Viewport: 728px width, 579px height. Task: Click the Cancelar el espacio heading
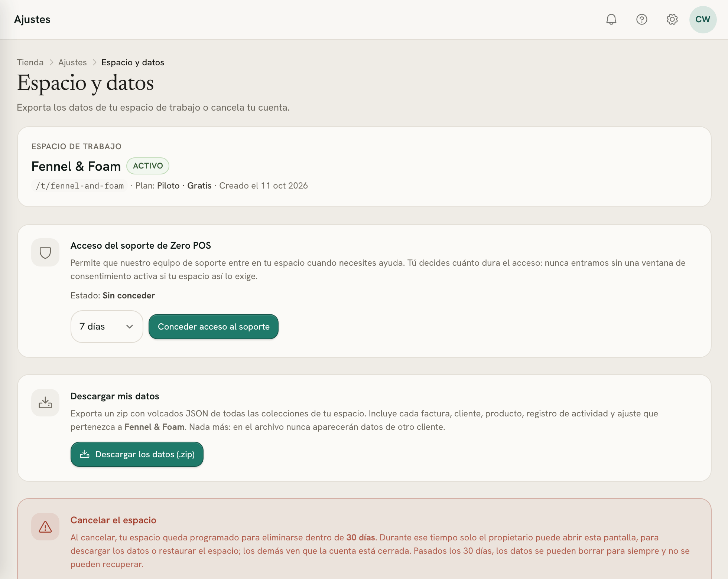click(113, 520)
